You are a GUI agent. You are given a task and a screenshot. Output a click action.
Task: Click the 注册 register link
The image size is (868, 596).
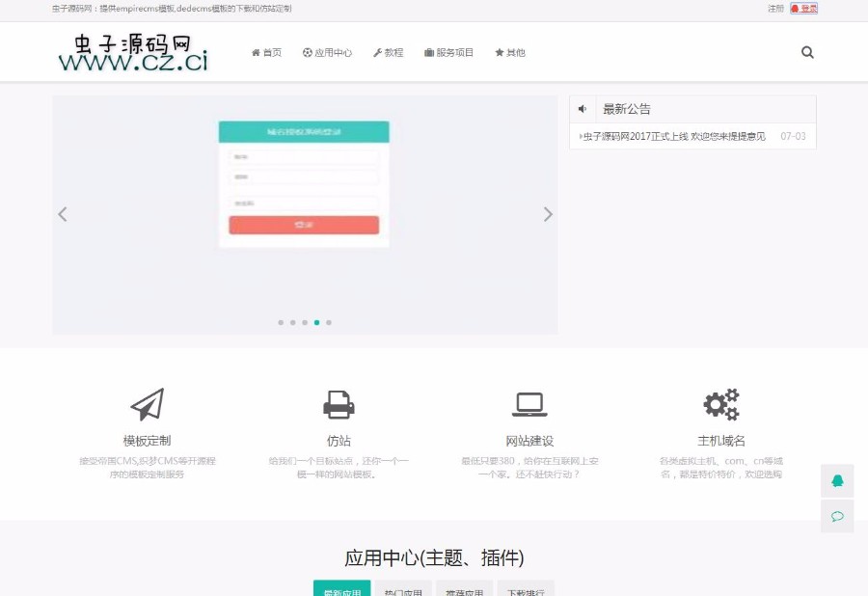tap(775, 8)
